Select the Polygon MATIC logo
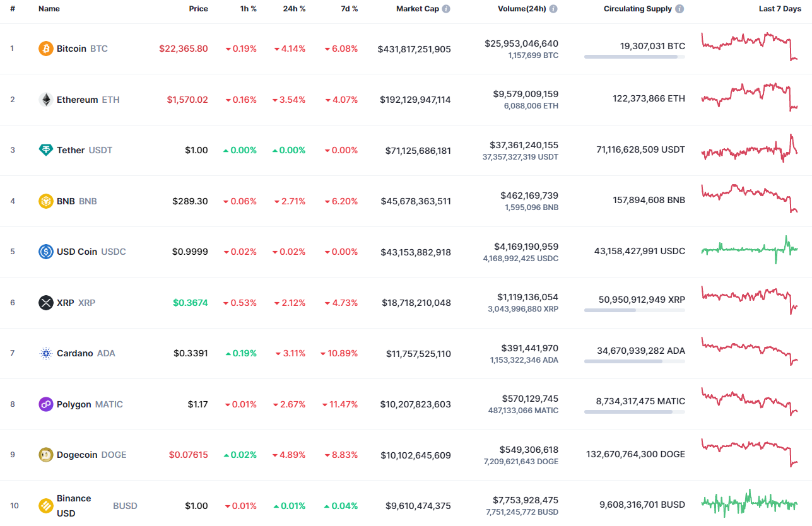 point(45,404)
